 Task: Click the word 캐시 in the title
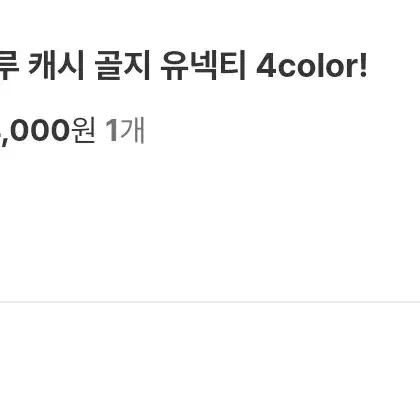tap(56, 66)
